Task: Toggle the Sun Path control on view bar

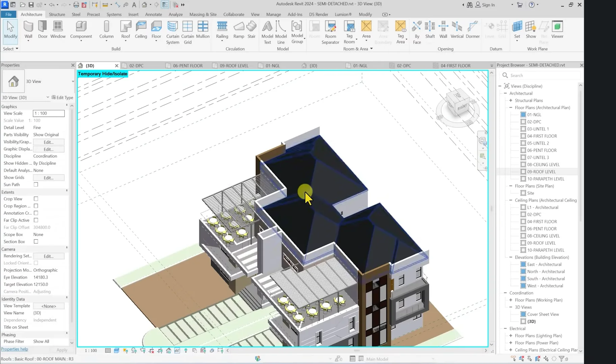Action: tap(125, 351)
